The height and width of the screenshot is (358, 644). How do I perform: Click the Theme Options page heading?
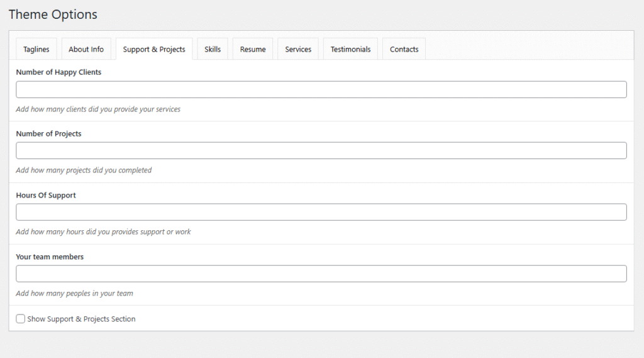(x=53, y=14)
